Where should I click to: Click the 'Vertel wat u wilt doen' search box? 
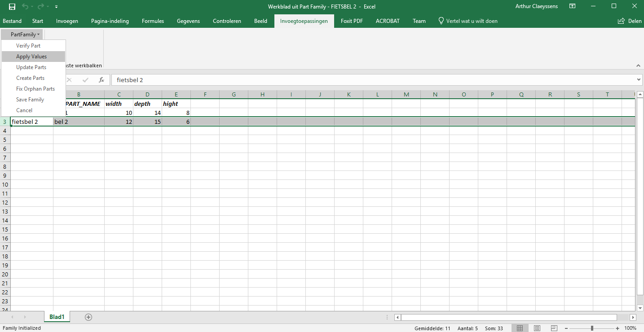coord(468,21)
